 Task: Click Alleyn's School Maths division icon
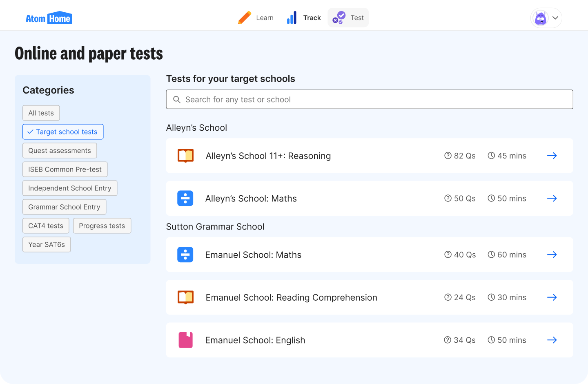tap(185, 199)
